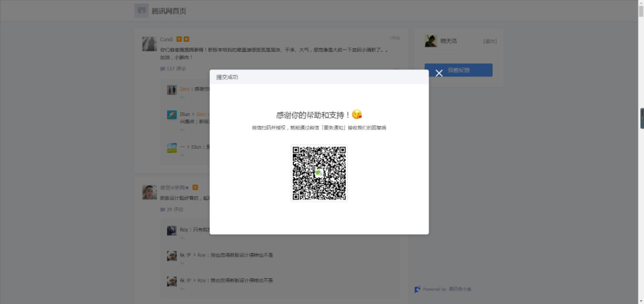Click the 感谢你的帮助和支持 heading
The height and width of the screenshot is (304, 644).
pyautogui.click(x=313, y=115)
